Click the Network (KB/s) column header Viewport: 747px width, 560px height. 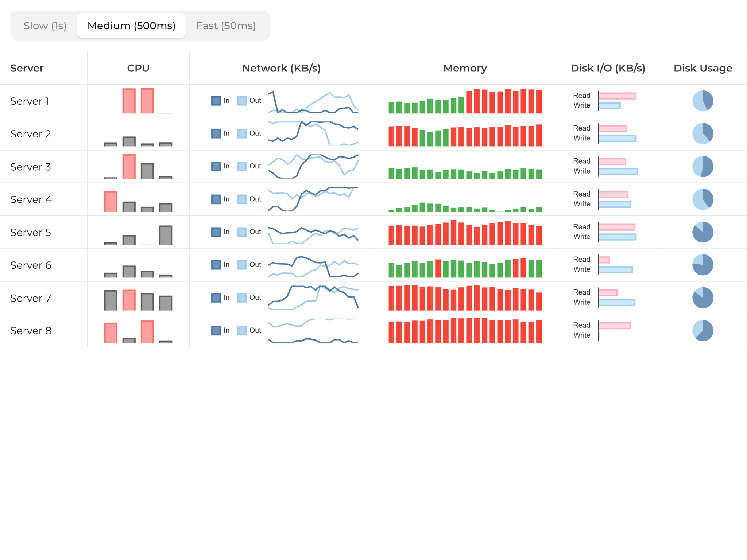point(281,68)
